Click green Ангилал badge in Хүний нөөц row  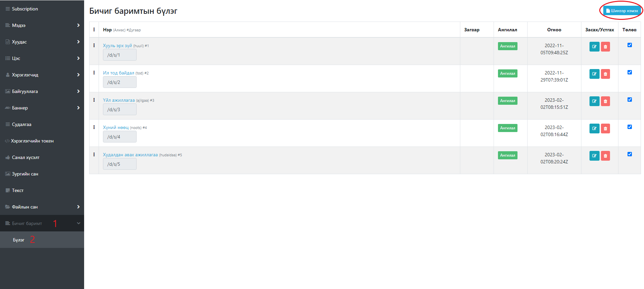point(507,128)
